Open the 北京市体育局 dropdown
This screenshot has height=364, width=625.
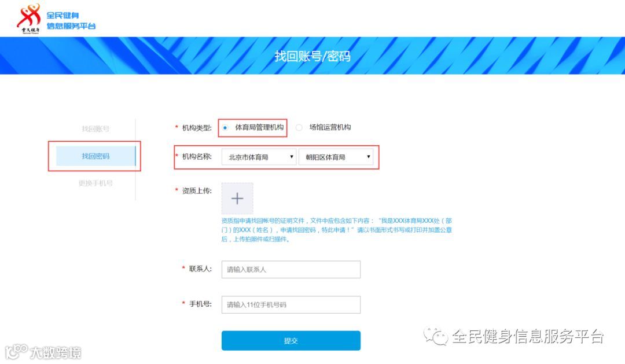[259, 157]
